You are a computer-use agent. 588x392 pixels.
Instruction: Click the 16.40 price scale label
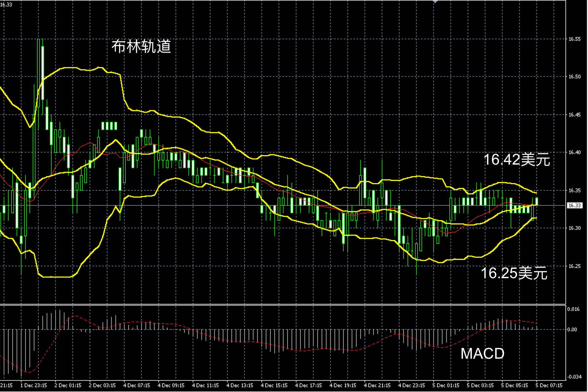[574, 153]
